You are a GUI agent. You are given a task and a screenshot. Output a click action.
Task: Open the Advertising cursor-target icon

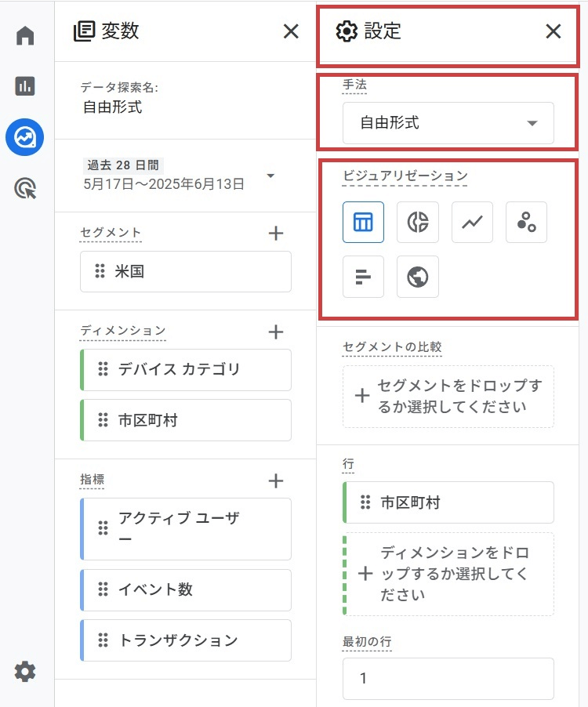pos(25,188)
